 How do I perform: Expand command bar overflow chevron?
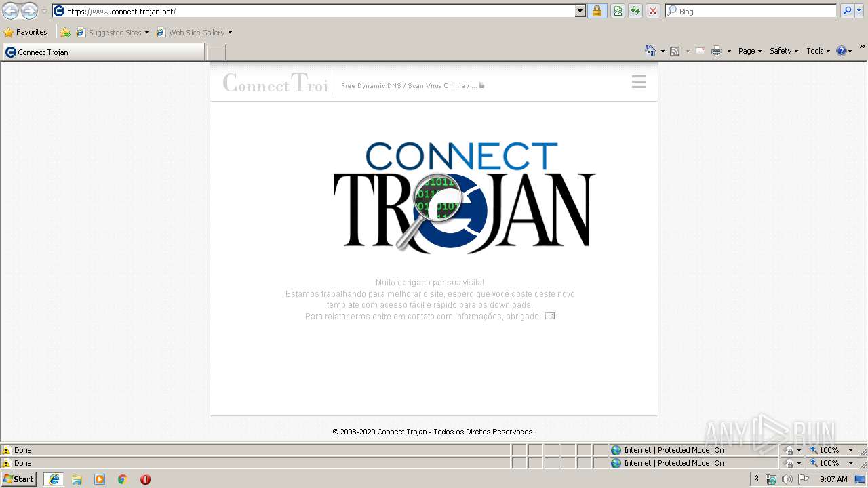(863, 47)
